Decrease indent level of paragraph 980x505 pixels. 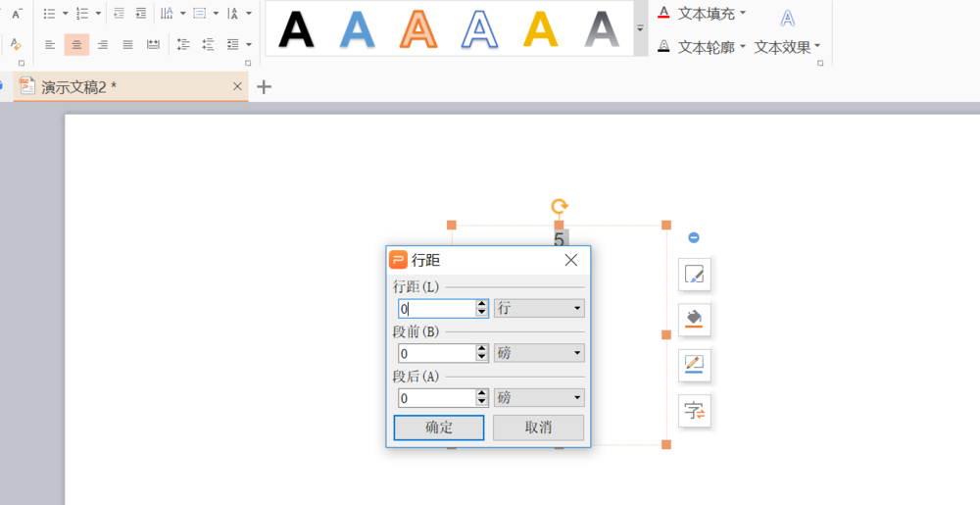pyautogui.click(x=119, y=13)
